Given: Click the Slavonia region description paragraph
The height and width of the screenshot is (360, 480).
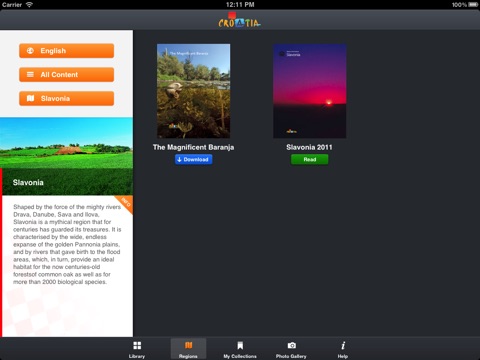Looking at the screenshot, I should [67, 244].
